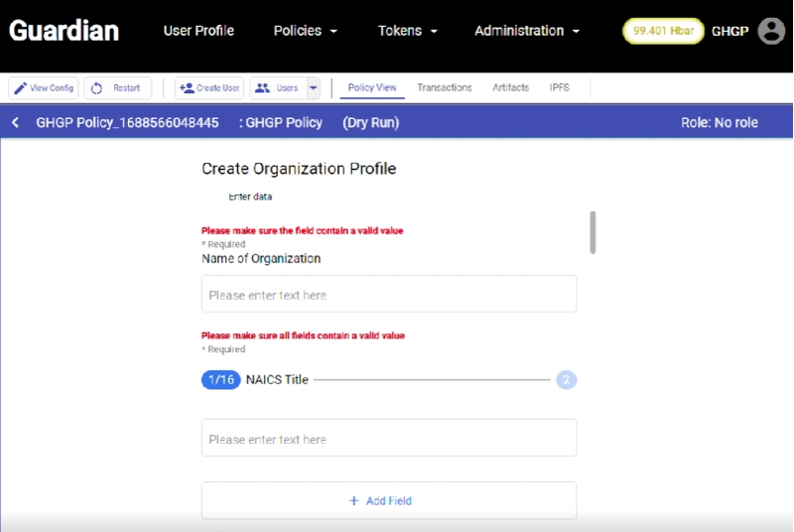This screenshot has height=532, width=794.
Task: Open the Policies dropdown menu
Action: pyautogui.click(x=305, y=31)
